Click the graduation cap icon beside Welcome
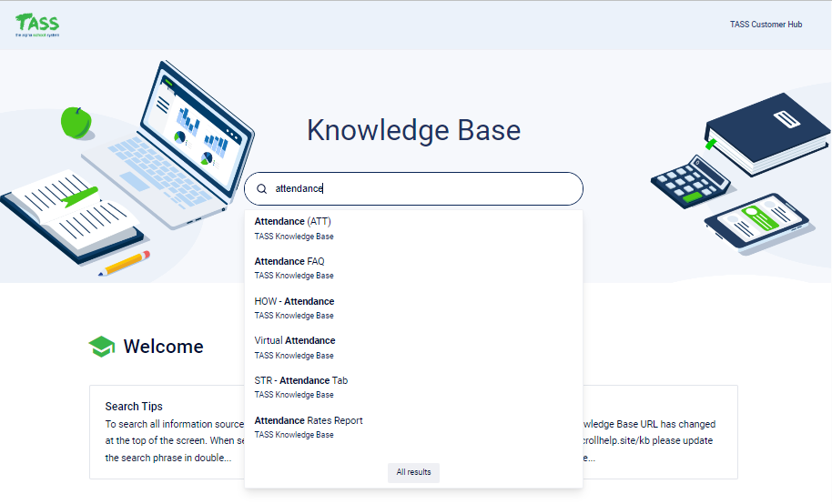This screenshot has height=504, width=832. coord(101,347)
